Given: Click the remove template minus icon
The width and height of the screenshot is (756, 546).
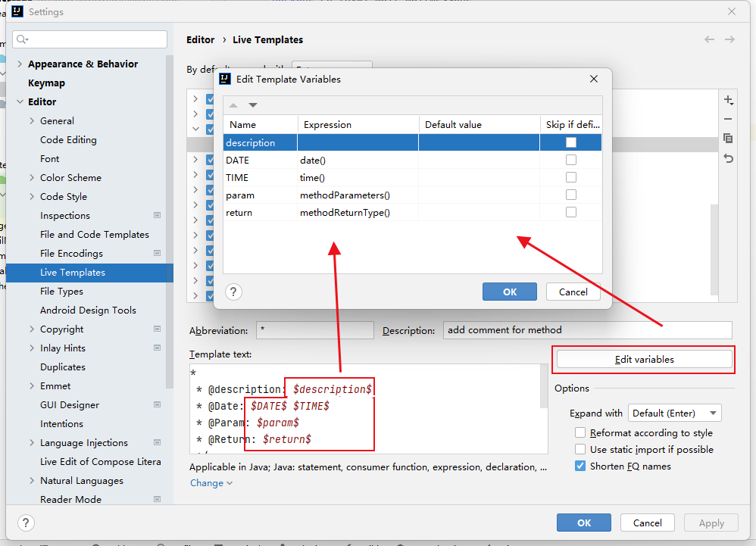Looking at the screenshot, I should (x=728, y=119).
